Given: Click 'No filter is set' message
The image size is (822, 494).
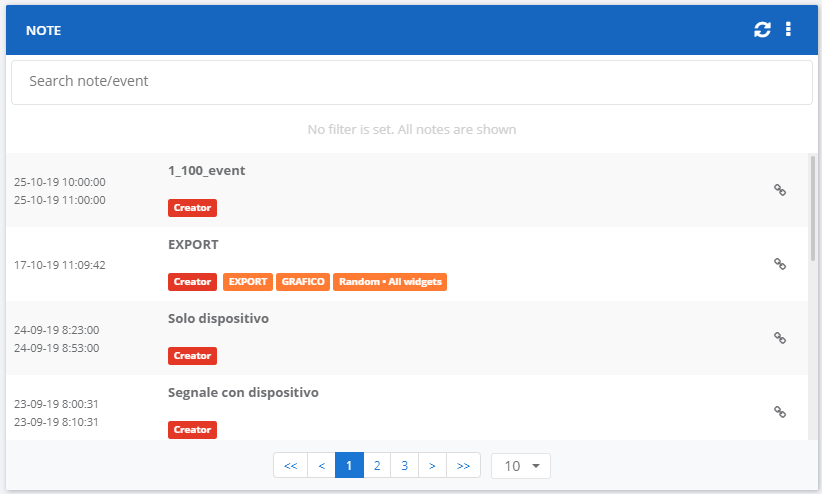Looking at the screenshot, I should pos(412,130).
